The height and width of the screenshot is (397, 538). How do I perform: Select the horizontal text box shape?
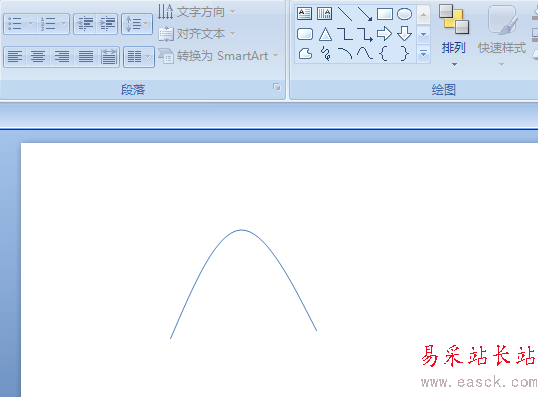tap(304, 14)
